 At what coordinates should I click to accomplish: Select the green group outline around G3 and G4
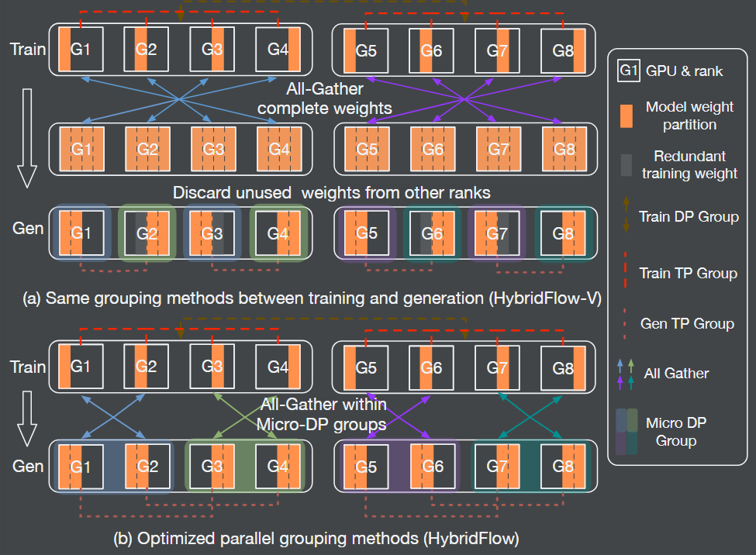(248, 466)
